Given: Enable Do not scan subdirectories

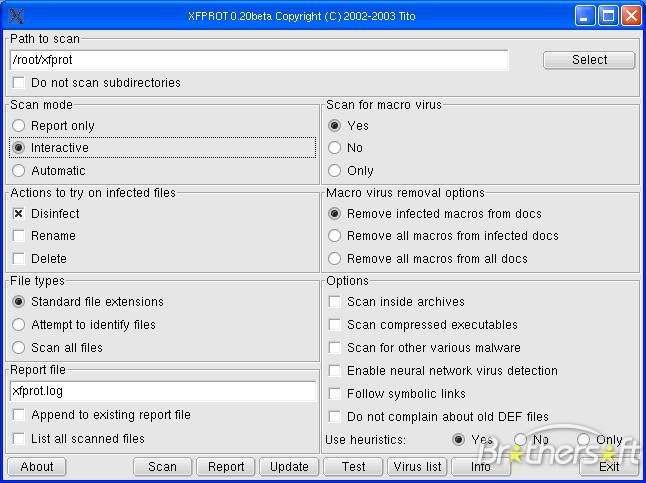Looking at the screenshot, I should (x=19, y=82).
